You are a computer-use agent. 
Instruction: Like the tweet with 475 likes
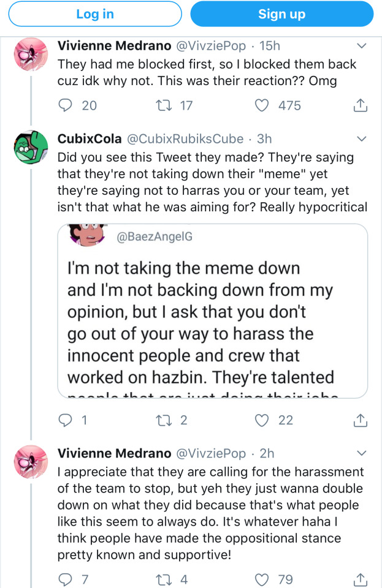tap(262, 105)
